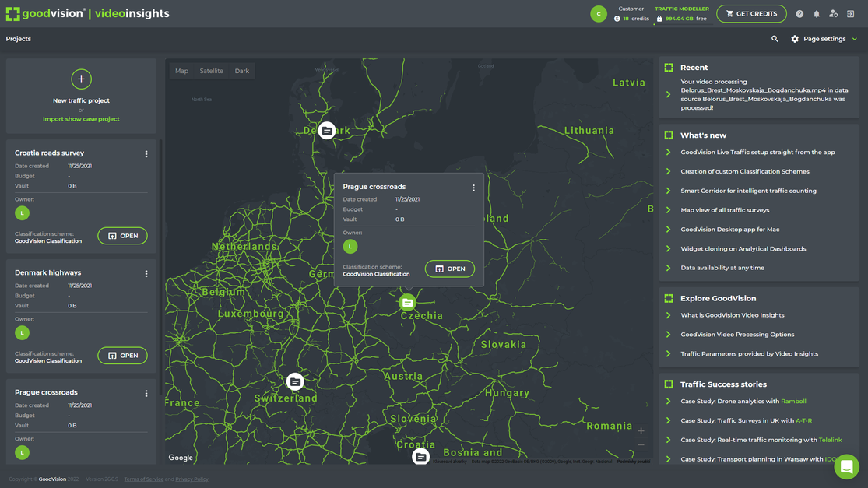Switch map to Map view
The image size is (868, 488).
click(181, 71)
